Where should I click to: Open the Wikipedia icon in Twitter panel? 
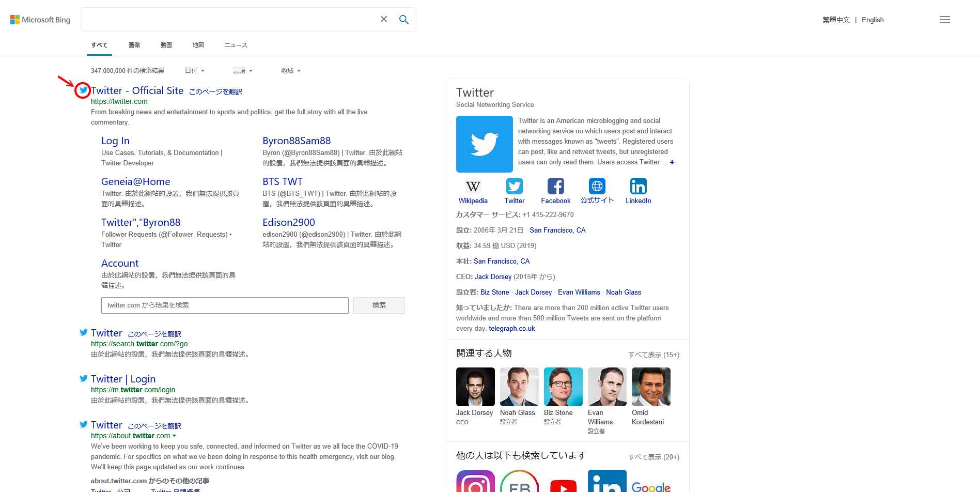(473, 186)
